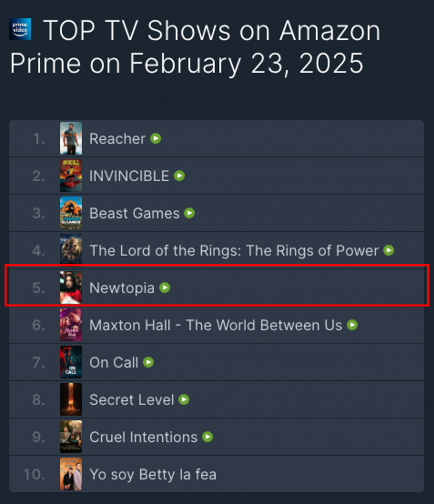Open the Maxton Hall title link

point(216,325)
